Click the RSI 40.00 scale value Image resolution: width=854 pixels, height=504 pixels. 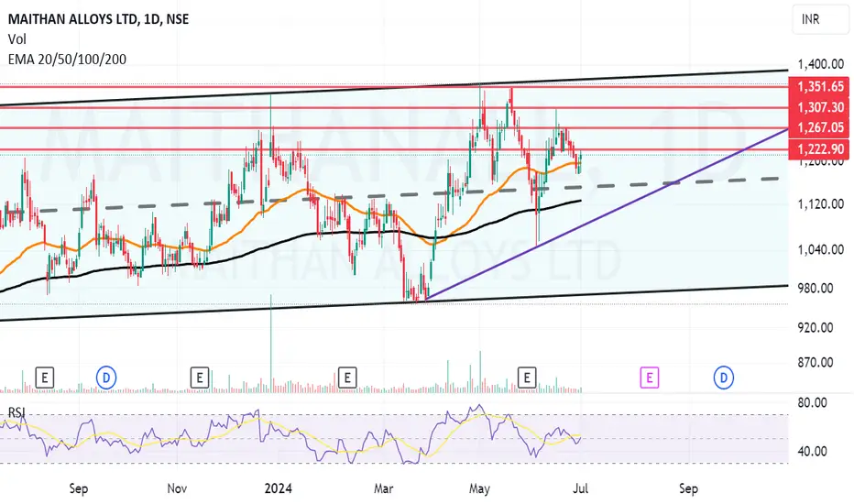(812, 452)
